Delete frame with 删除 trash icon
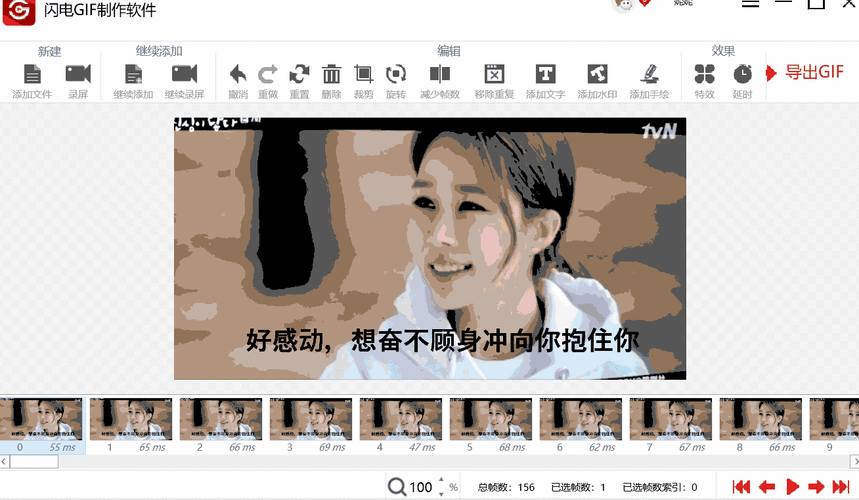859x500 pixels. tap(331, 74)
